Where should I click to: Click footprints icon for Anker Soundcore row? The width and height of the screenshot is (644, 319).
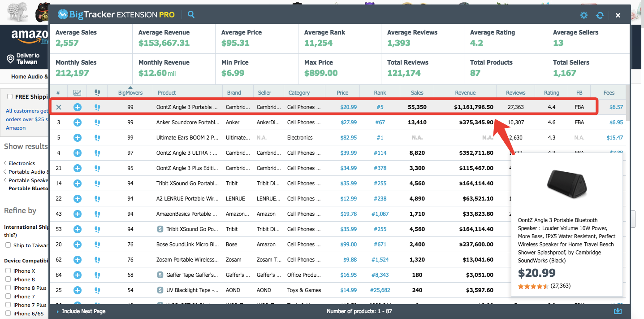(x=98, y=122)
